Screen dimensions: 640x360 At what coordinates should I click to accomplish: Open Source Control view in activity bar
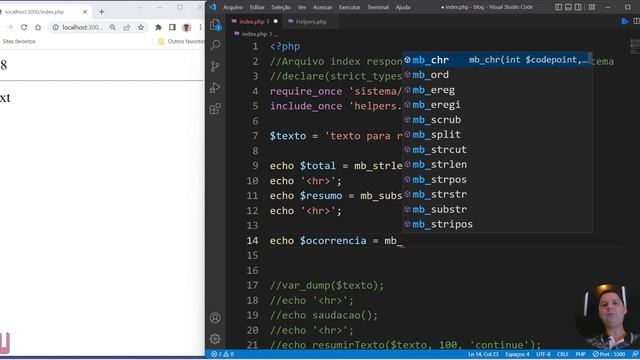[215, 66]
